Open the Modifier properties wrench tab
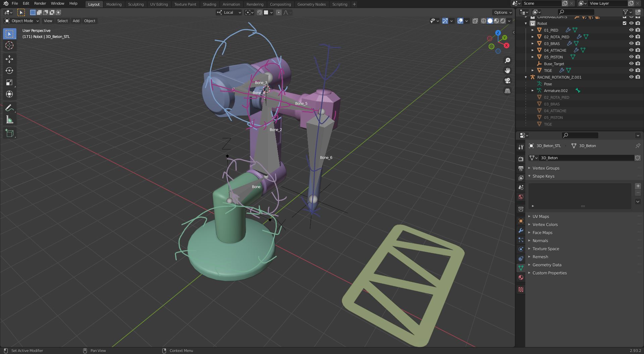The height and width of the screenshot is (354, 644). coord(521,230)
